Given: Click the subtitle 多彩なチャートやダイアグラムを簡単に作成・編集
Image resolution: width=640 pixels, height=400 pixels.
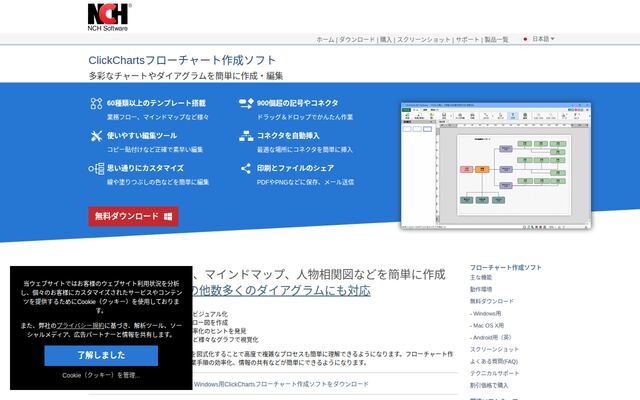Looking at the screenshot, I should pyautogui.click(x=186, y=76).
